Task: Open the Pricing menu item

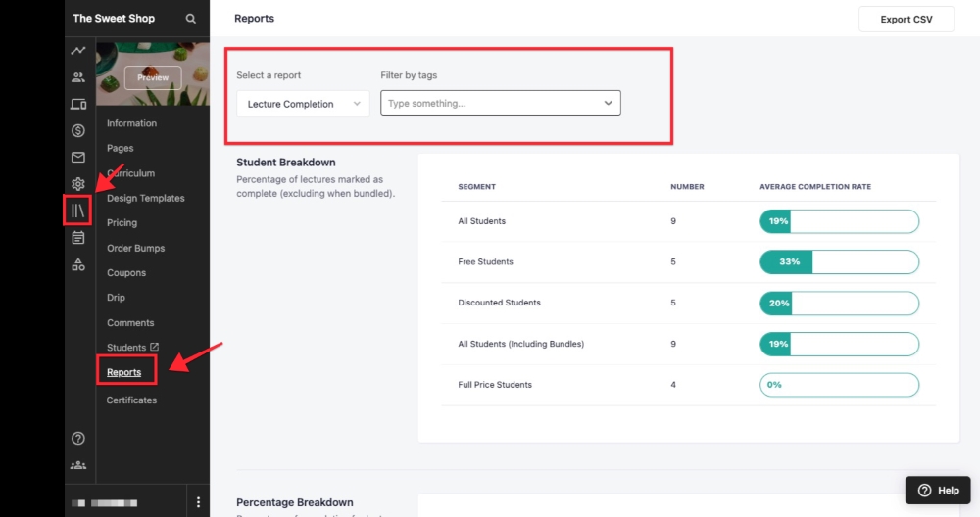Action: pos(122,223)
